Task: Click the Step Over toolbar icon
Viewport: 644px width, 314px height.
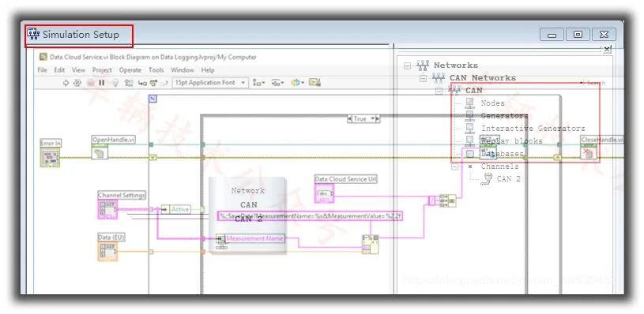Action: [153, 83]
